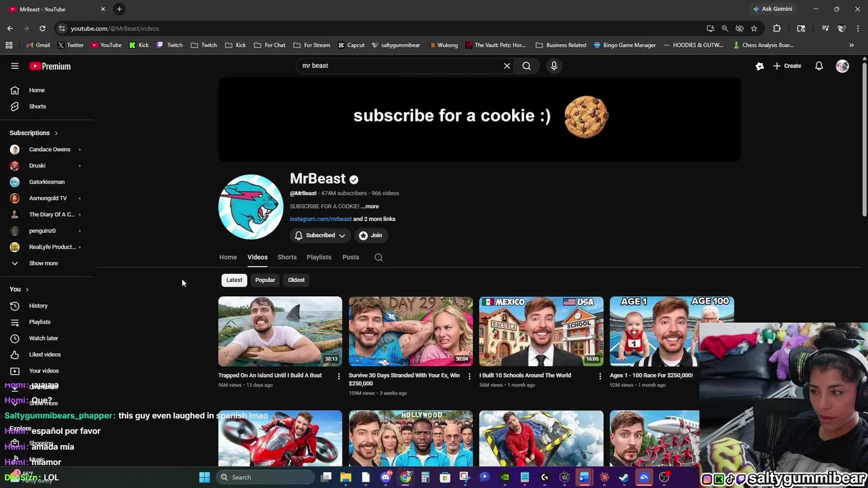This screenshot has width=868, height=488.
Task: Show more bookmarks with the chevron
Action: point(851,45)
